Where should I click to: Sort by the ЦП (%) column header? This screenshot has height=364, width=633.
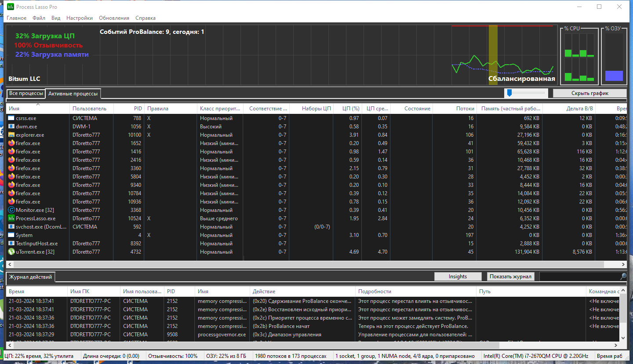[x=351, y=109]
